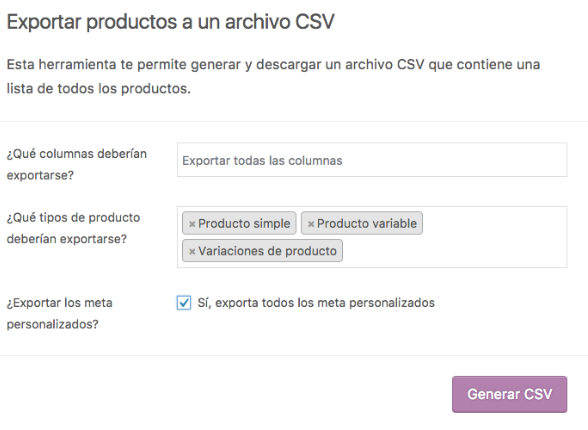Viewport: 588px width, 430px height.
Task: Click the Producto variable tag label
Action: click(367, 223)
